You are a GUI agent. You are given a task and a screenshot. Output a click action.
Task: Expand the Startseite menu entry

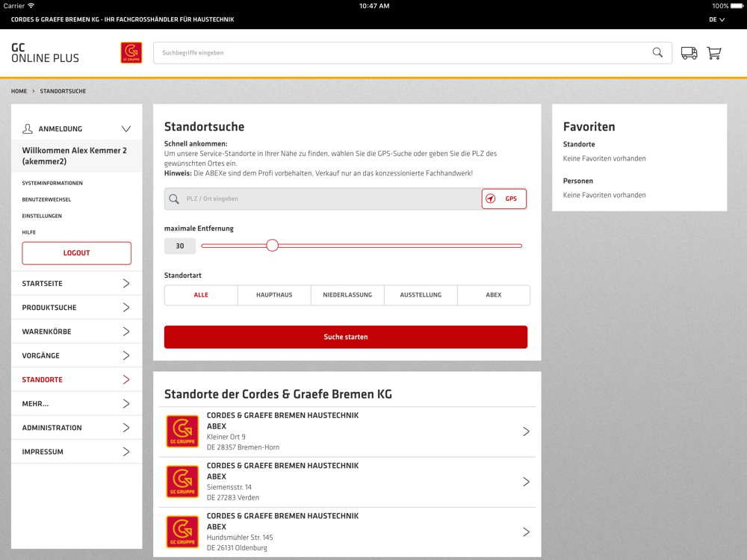point(77,283)
